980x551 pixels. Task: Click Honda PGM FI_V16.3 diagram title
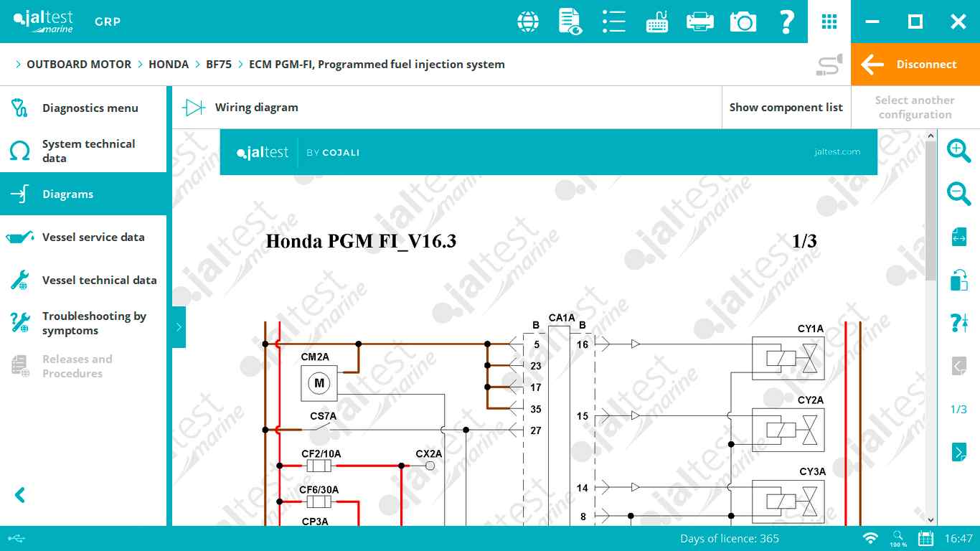tap(361, 241)
